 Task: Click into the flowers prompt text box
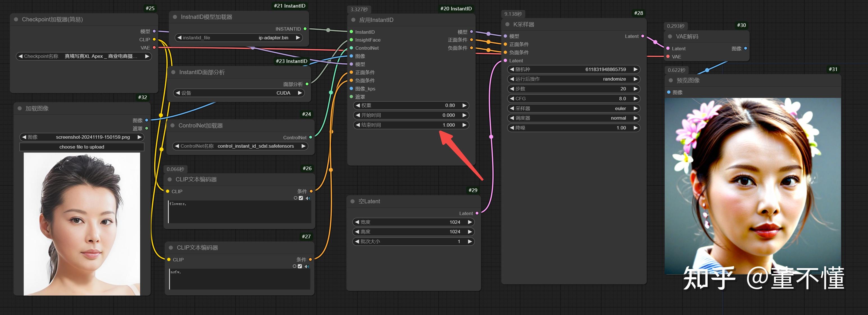[x=239, y=212]
